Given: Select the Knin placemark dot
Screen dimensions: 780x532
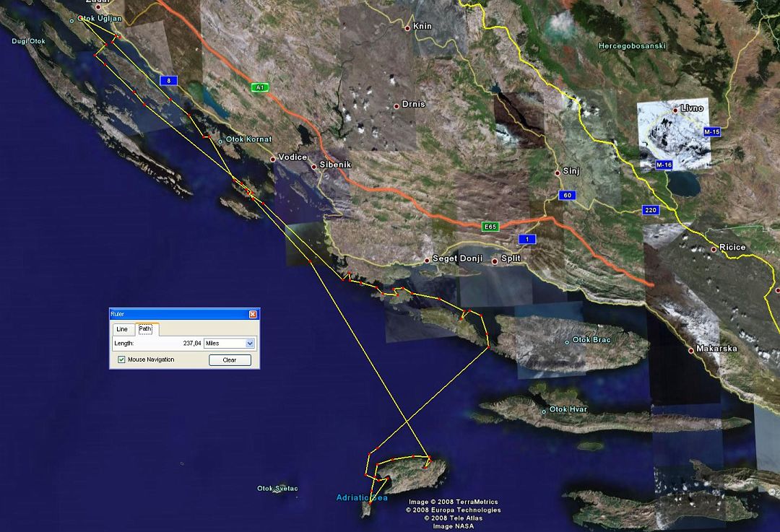Looking at the screenshot, I should coord(407,28).
